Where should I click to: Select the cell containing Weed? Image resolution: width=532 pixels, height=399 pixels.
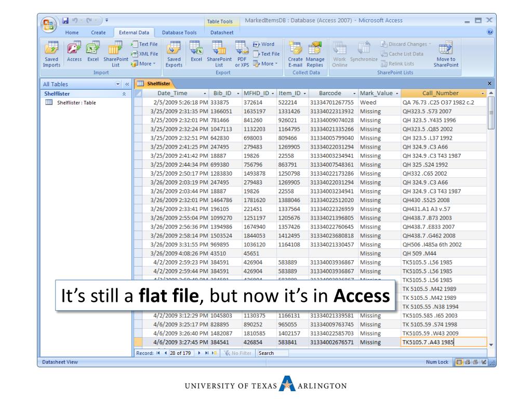[x=380, y=102]
